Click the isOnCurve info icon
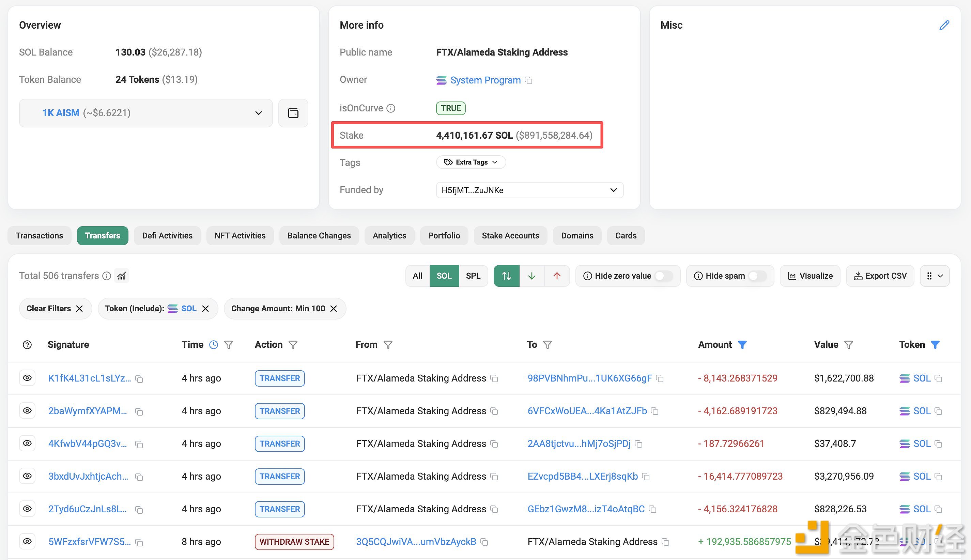Viewport: 971px width, 560px height. 391,108
